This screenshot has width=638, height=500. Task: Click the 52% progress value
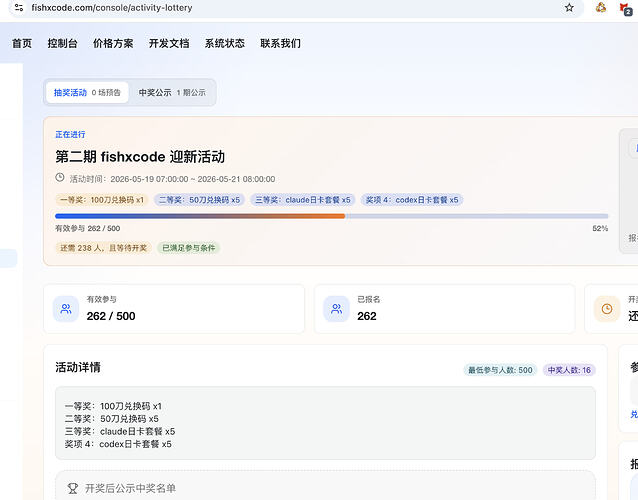tap(600, 228)
